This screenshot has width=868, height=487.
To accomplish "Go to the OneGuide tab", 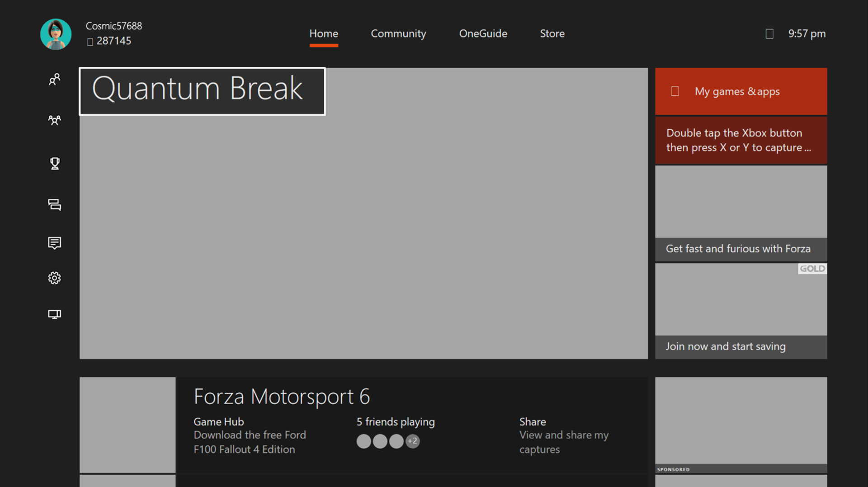I will 483,34.
